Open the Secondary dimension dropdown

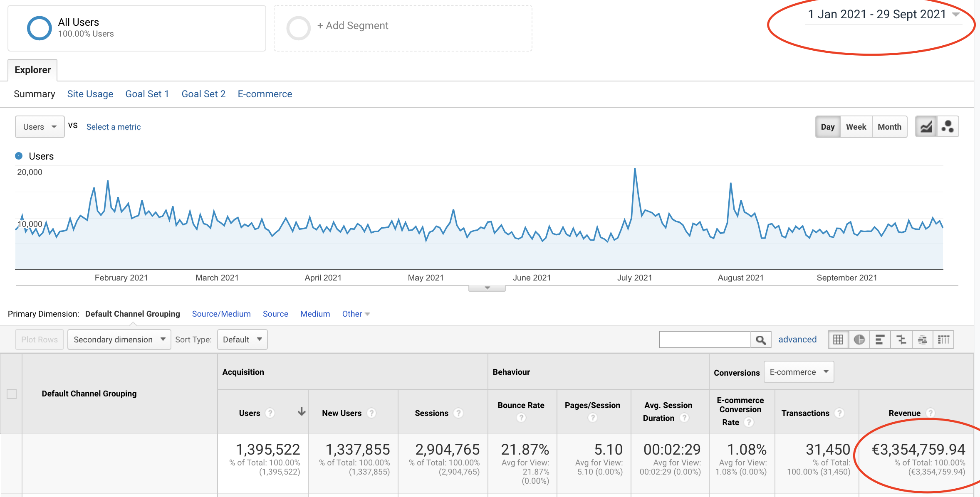pos(119,340)
